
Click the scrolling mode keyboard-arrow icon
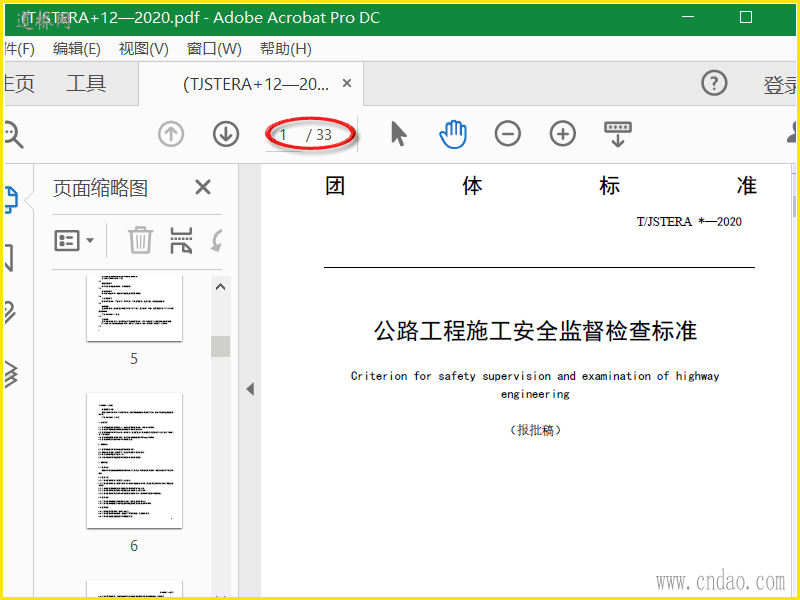(617, 134)
